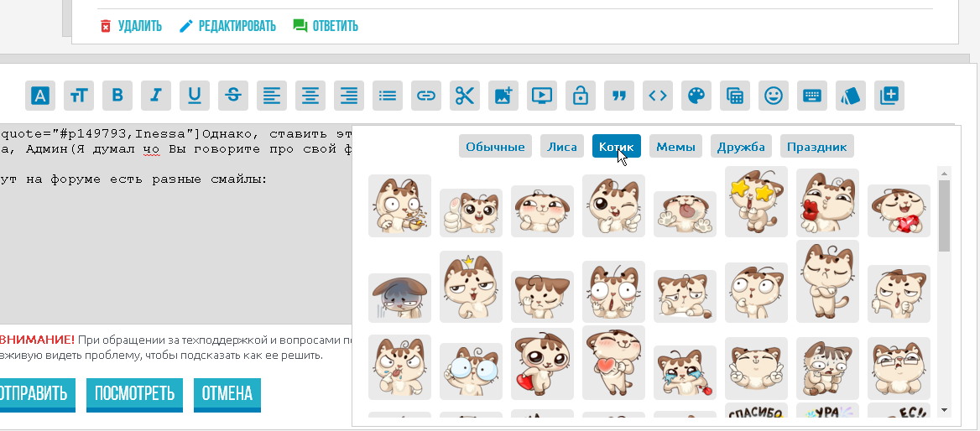Open the color palette icon

[x=696, y=96]
